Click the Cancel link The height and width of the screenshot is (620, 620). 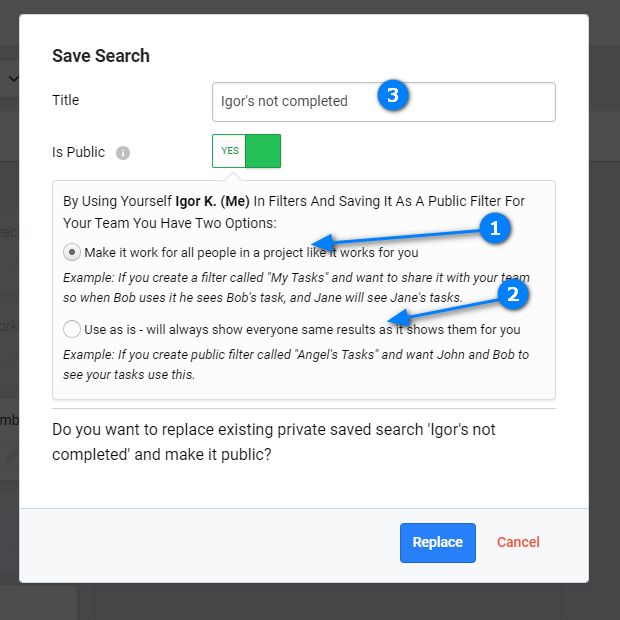[x=518, y=542]
